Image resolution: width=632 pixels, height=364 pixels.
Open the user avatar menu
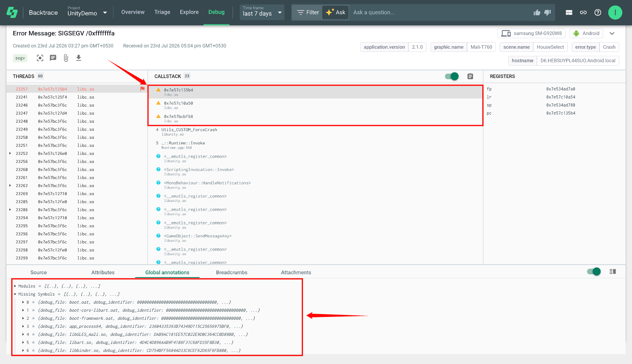pos(615,12)
